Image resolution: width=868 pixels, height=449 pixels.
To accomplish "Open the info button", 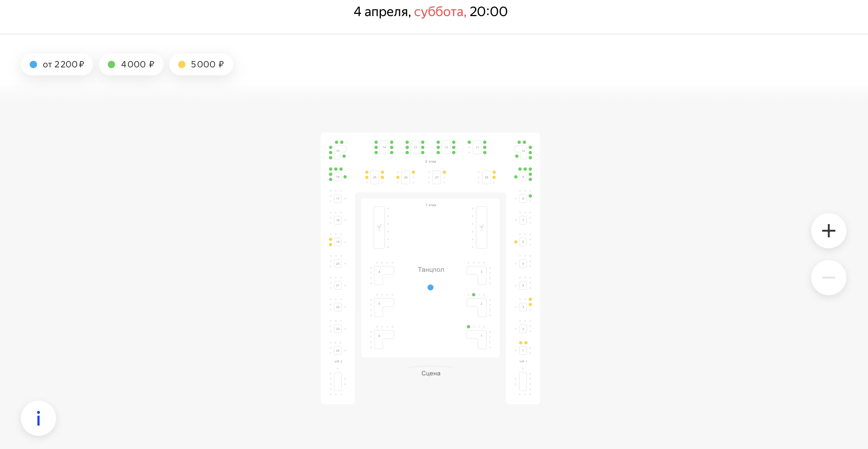I will (38, 418).
